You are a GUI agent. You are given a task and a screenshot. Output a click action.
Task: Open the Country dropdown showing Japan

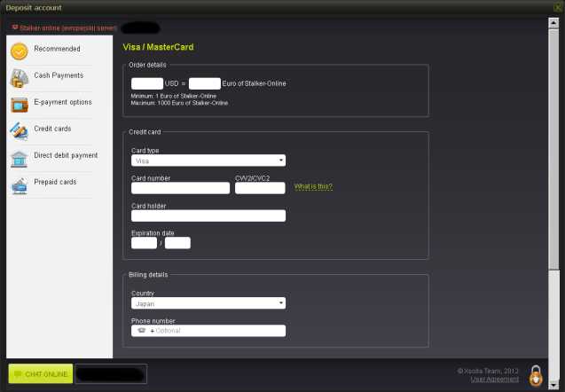[x=208, y=303]
